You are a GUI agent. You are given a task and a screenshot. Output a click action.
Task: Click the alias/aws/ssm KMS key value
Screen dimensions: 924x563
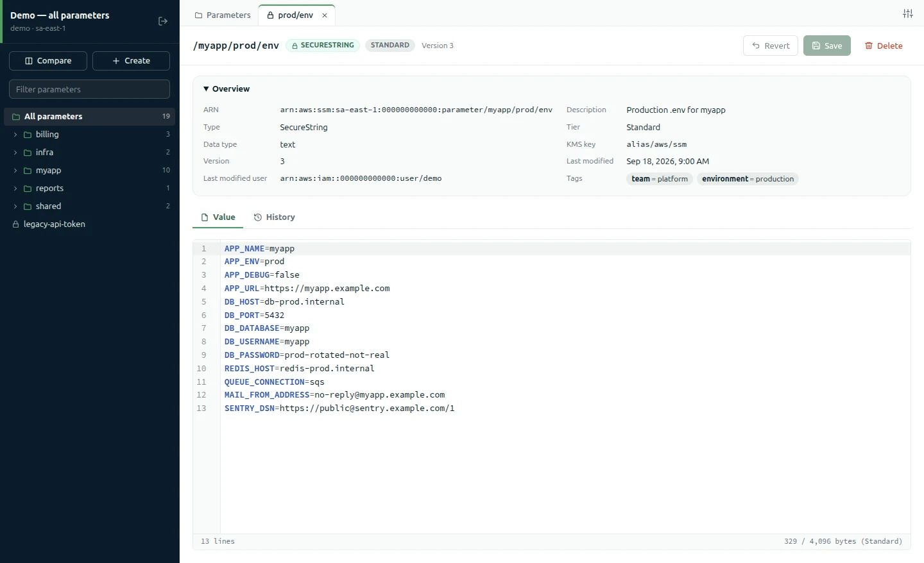point(656,145)
